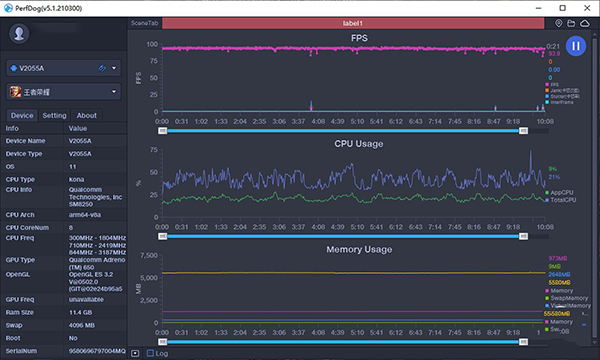
Task: Toggle the Jank legend series
Action: tap(562, 91)
